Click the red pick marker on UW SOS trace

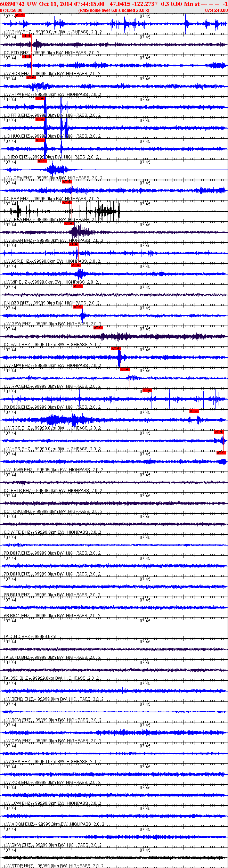pyautogui.click(x=26, y=57)
